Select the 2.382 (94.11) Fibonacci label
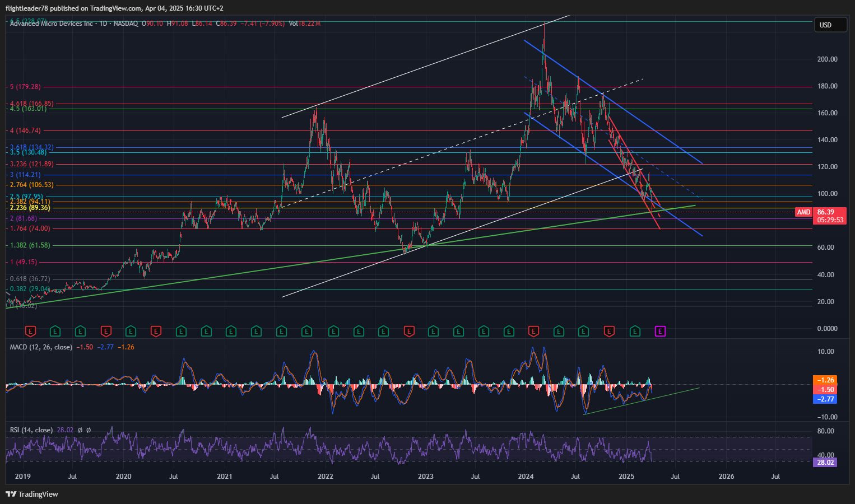The width and height of the screenshot is (855, 504). (30, 202)
